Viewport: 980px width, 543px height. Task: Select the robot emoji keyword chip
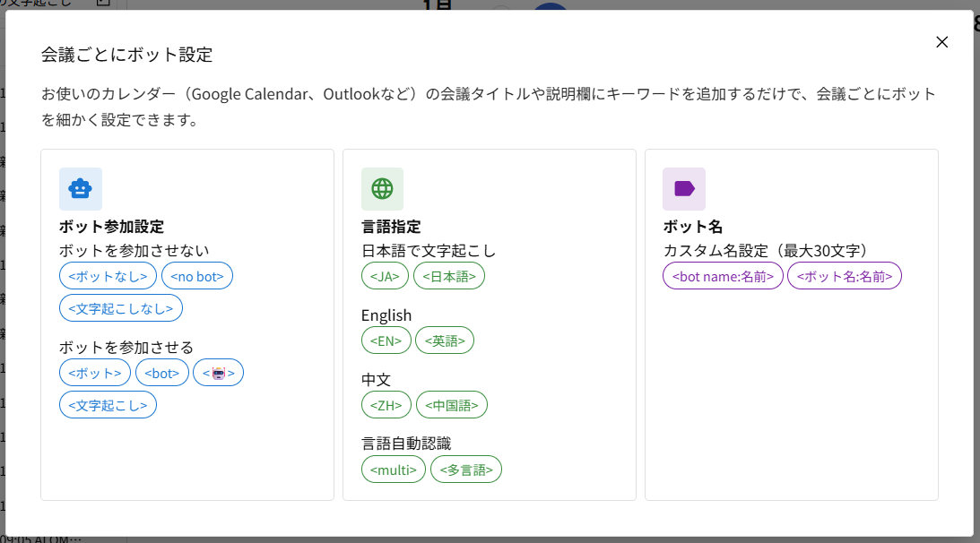(x=218, y=372)
